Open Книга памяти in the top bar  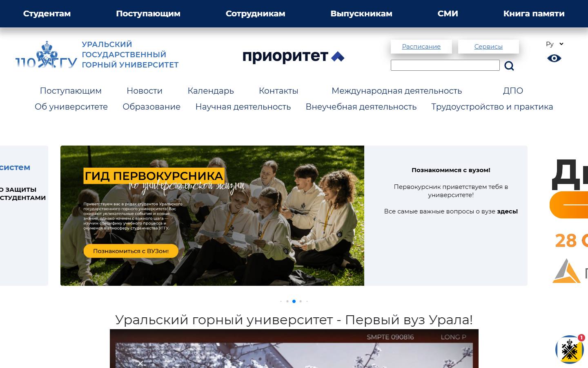click(x=534, y=13)
